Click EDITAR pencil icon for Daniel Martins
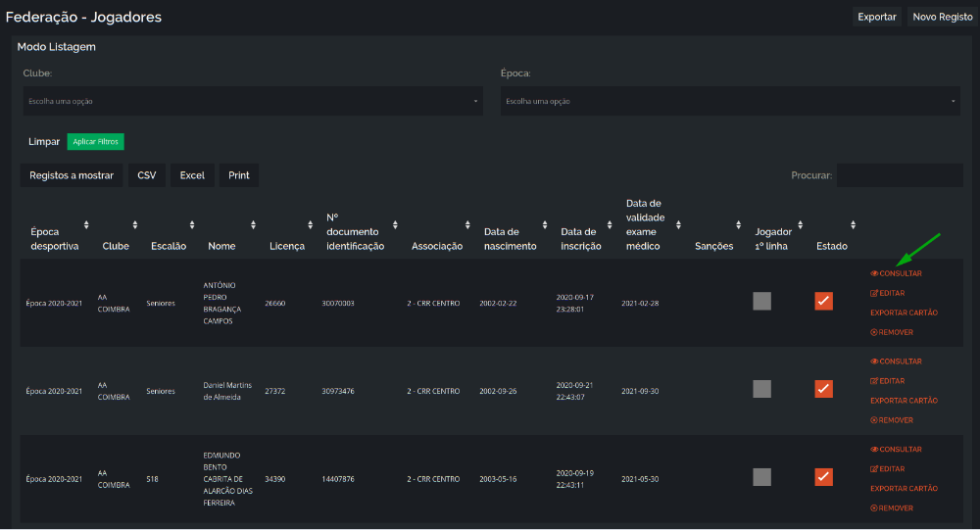Image resolution: width=980 pixels, height=531 pixels. [x=874, y=381]
